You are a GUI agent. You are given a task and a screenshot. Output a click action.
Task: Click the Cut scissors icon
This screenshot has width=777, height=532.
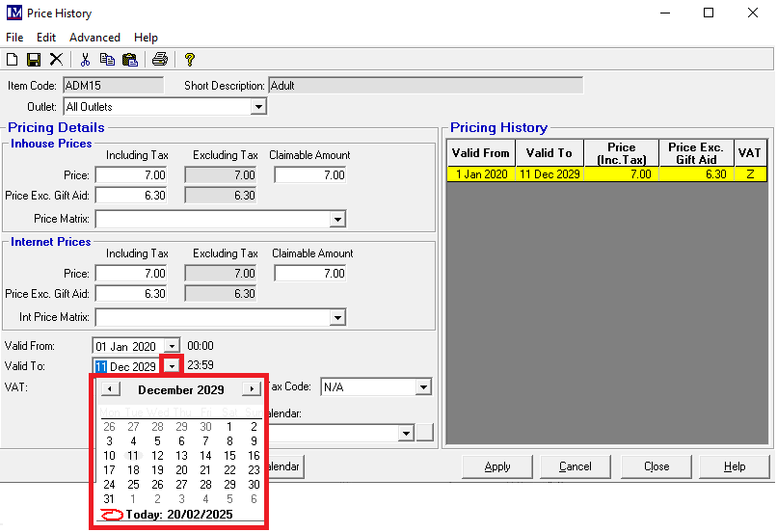(85, 60)
